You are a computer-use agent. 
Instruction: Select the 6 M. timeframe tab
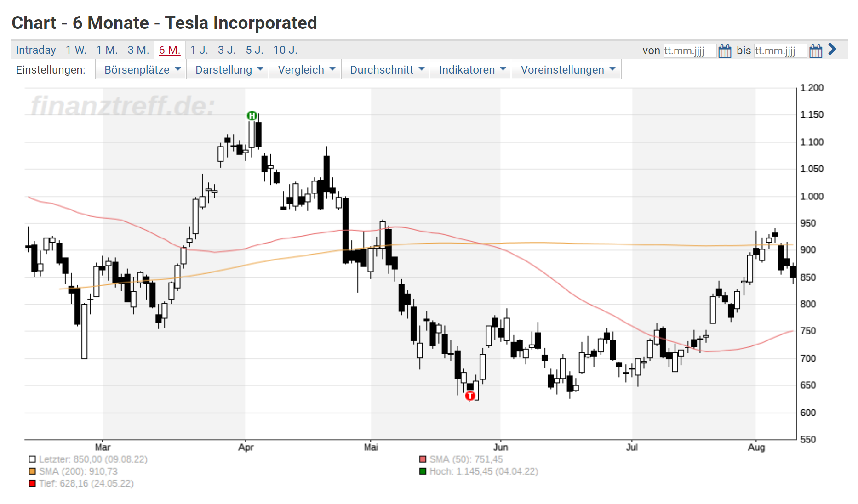170,50
